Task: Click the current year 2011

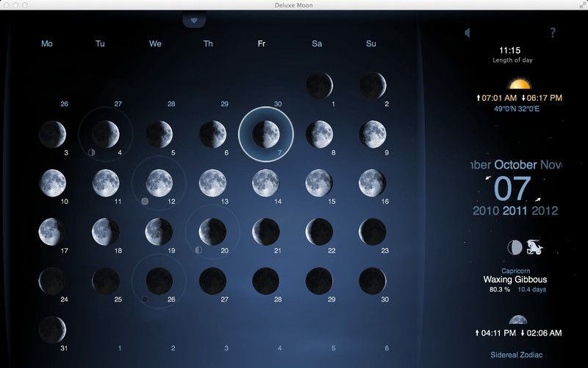Action: [x=515, y=210]
